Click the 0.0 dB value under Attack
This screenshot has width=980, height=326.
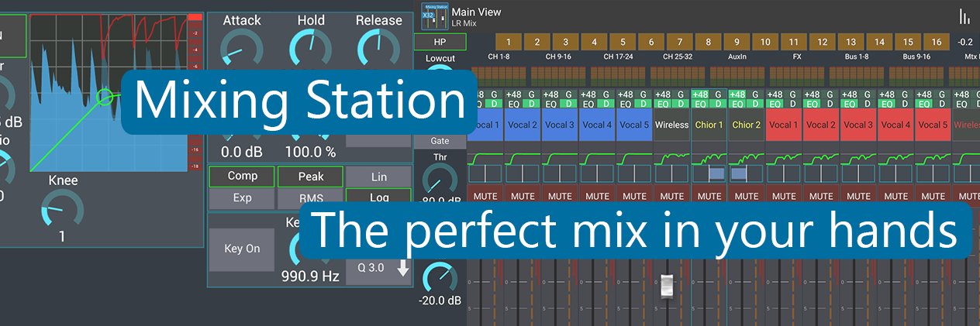click(x=242, y=153)
